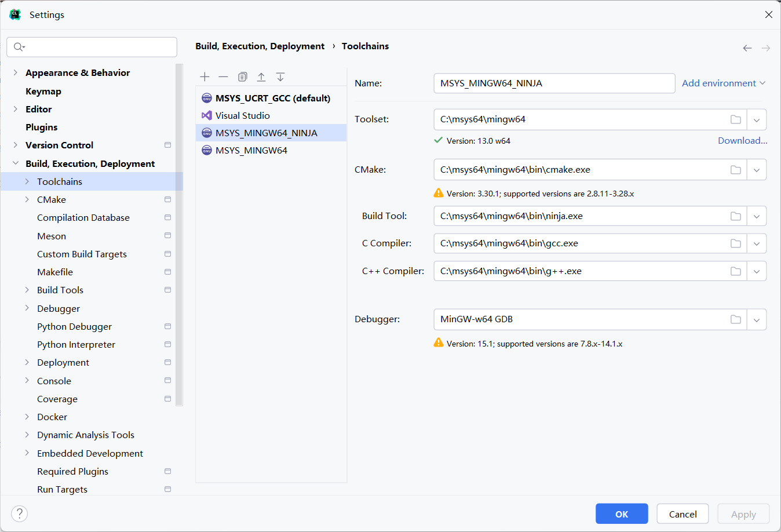Move the toolchain up with arrow icon
781x532 pixels.
coord(261,77)
